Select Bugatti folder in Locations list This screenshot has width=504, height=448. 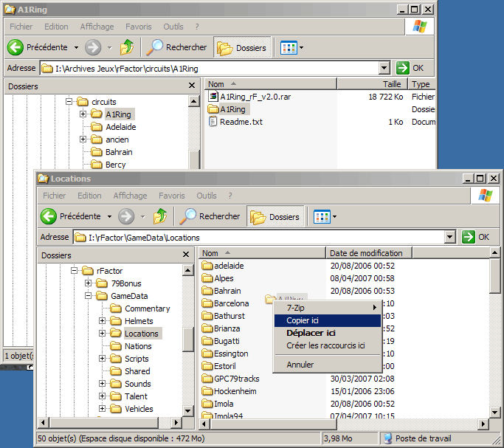coord(221,341)
